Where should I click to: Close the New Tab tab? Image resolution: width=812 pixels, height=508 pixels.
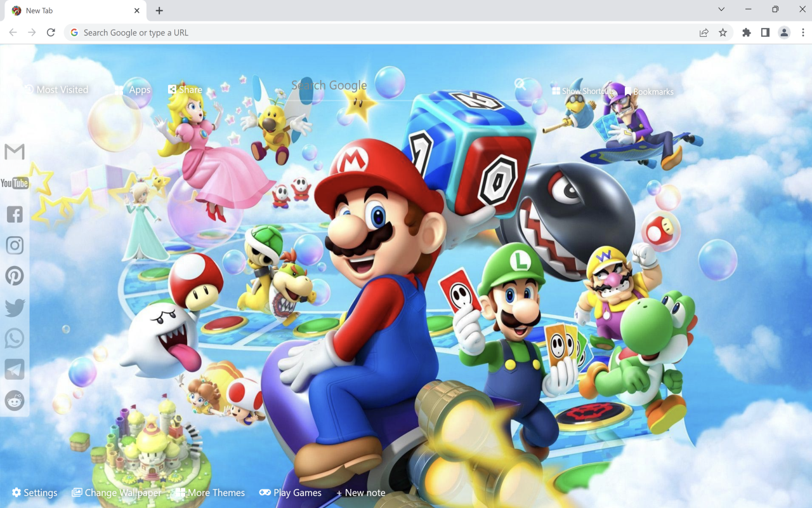click(137, 11)
